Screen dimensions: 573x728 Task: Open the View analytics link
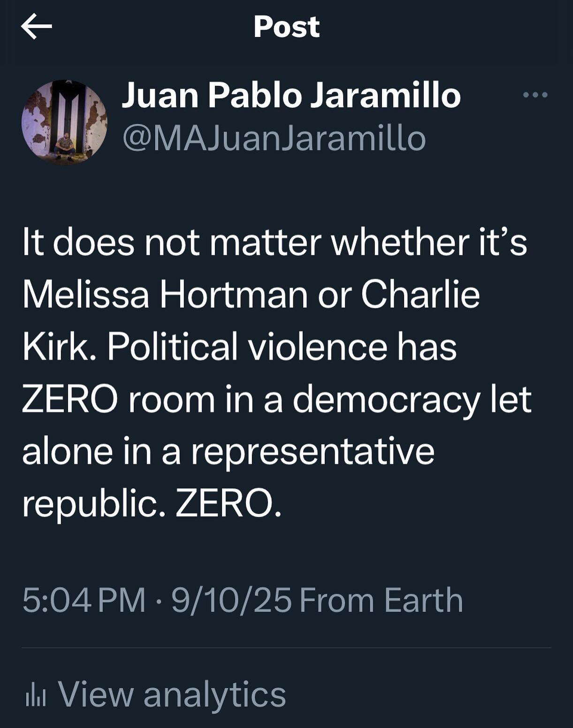[172, 695]
